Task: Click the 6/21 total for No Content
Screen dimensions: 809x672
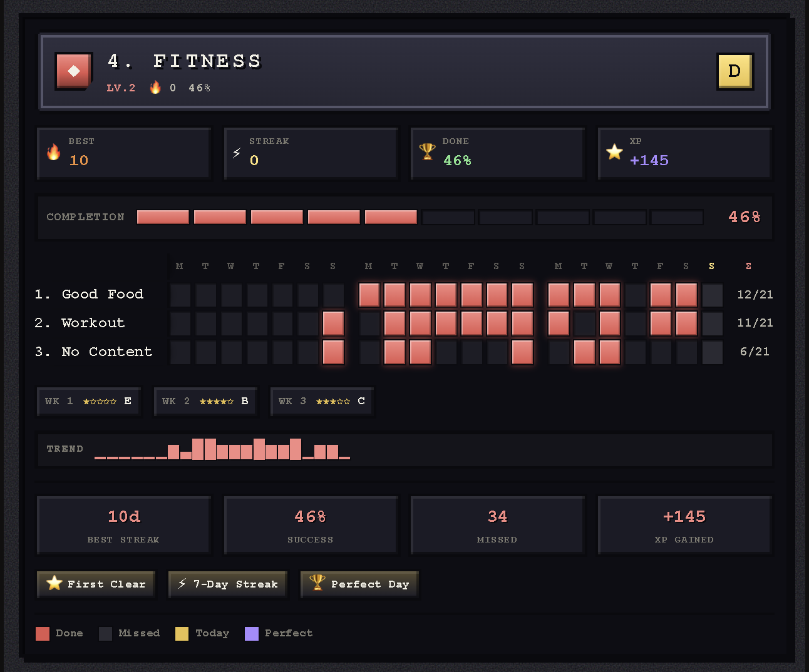Action: [x=755, y=352]
